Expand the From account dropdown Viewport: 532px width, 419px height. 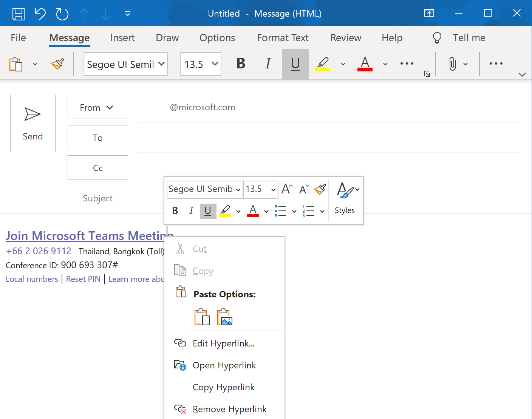(x=98, y=107)
